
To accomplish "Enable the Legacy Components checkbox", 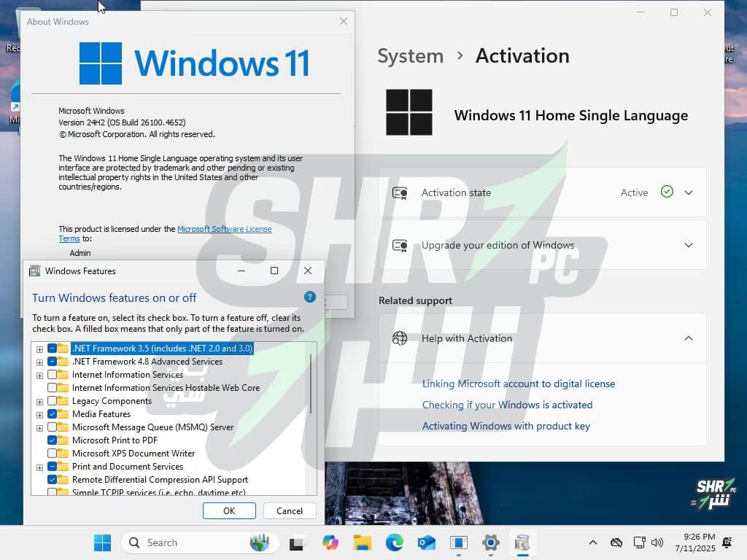I will click(52, 401).
